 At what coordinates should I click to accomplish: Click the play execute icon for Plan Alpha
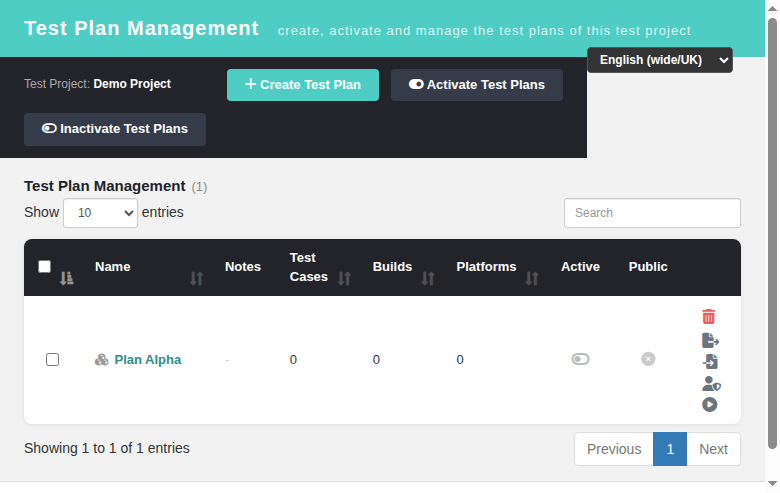(710, 405)
